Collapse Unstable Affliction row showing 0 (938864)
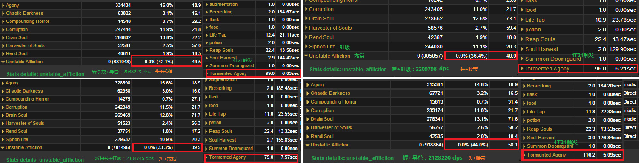Image resolution: width=644 pixels, height=163 pixels. (307, 145)
